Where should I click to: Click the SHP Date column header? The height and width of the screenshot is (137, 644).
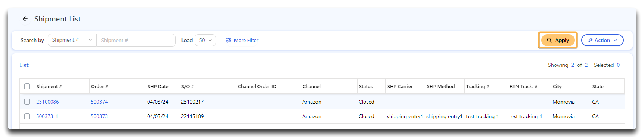(x=158, y=86)
